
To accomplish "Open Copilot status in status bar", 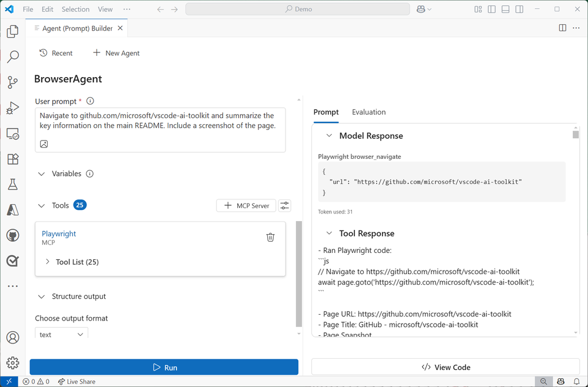I will point(560,381).
